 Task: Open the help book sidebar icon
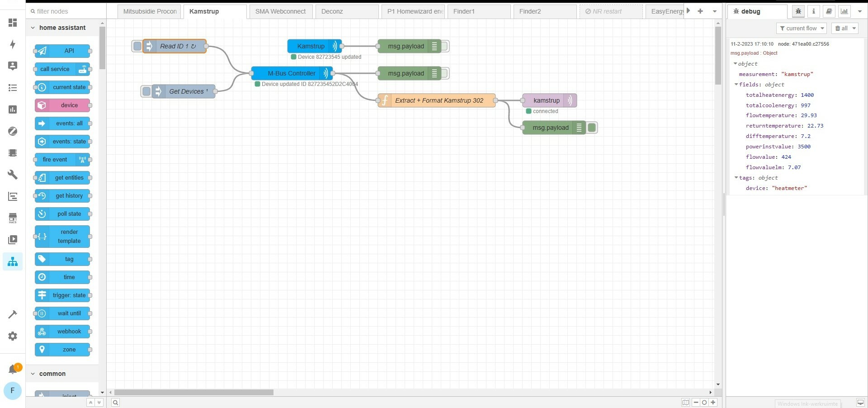pos(829,11)
